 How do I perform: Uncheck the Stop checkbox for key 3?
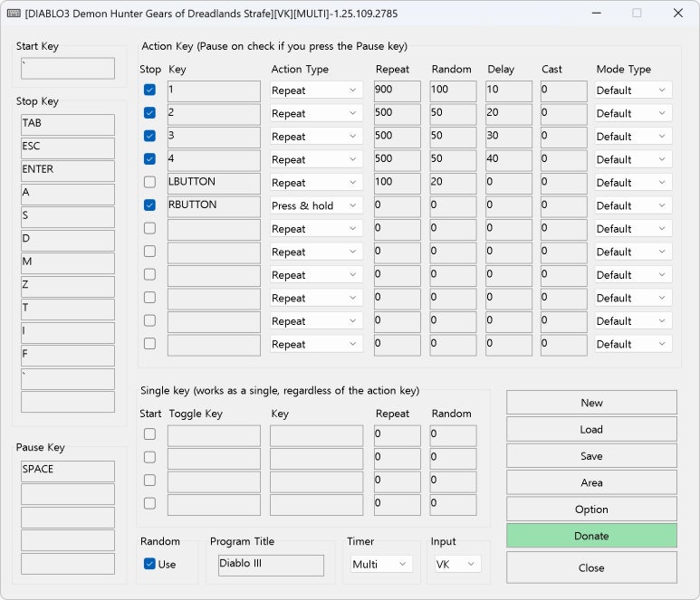pos(149,136)
